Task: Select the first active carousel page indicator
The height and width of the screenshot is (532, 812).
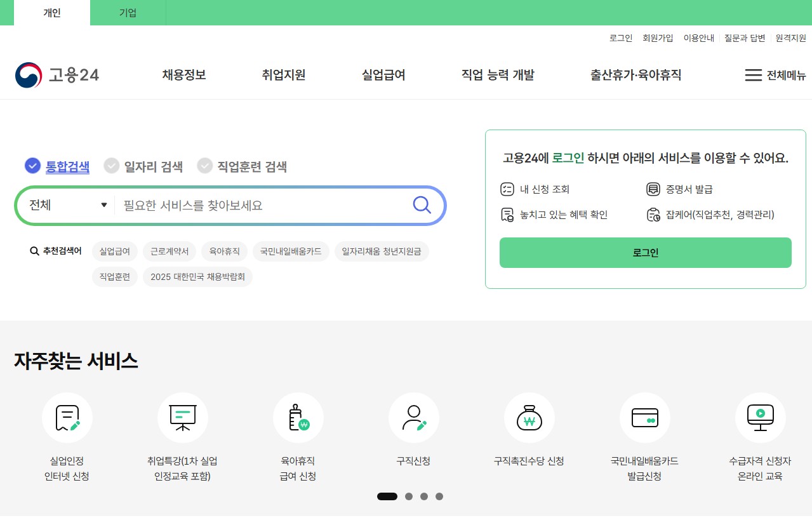Action: 387,496
